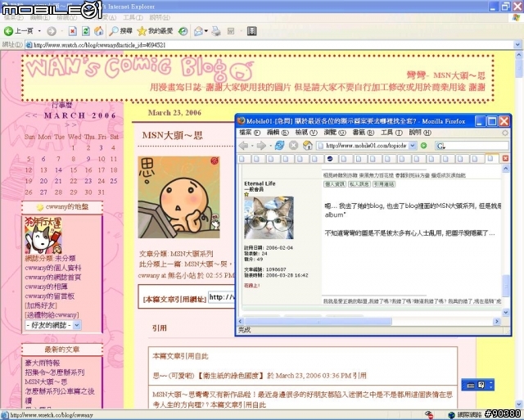The height and width of the screenshot is (420, 524).
Task: Print the page with IE's printer icon
Action: click(216, 31)
